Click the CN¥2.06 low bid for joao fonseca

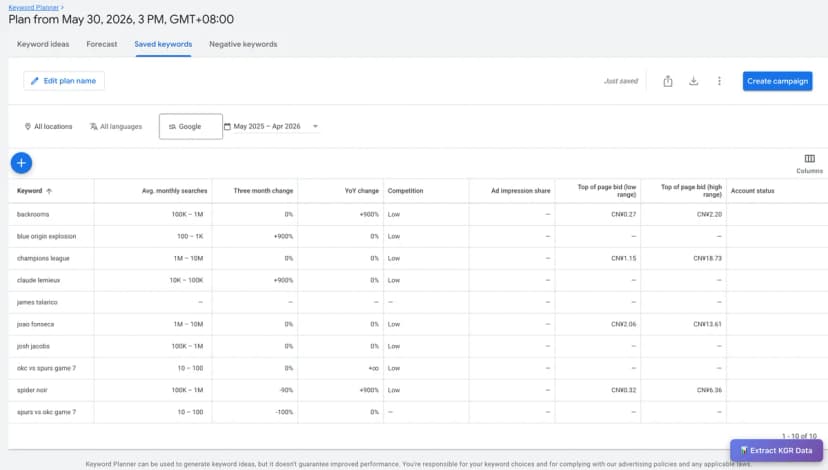click(623, 324)
